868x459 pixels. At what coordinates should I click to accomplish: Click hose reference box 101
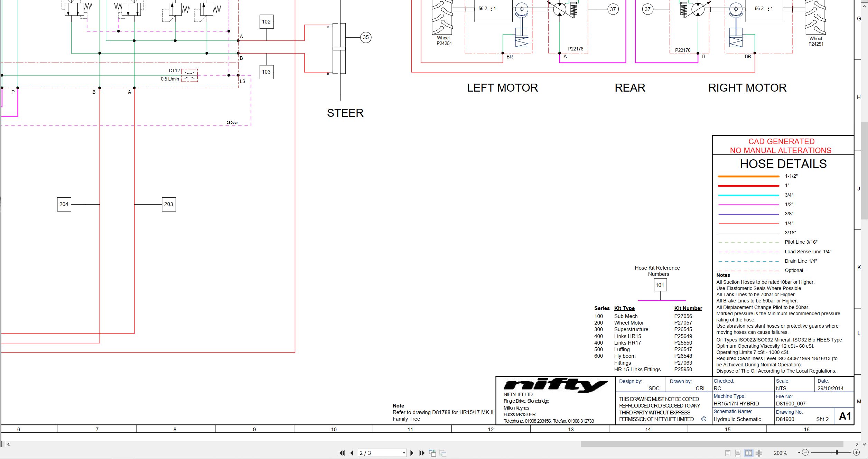point(660,285)
